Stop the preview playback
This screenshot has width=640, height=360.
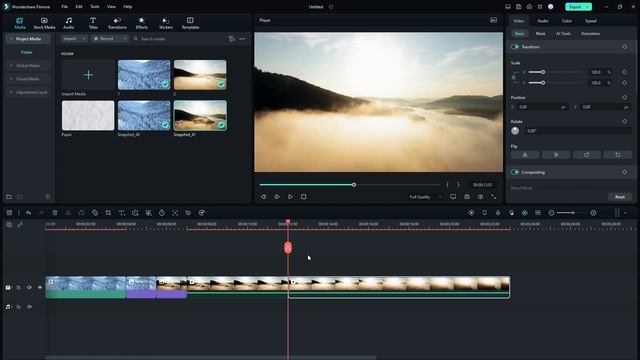coord(304,197)
